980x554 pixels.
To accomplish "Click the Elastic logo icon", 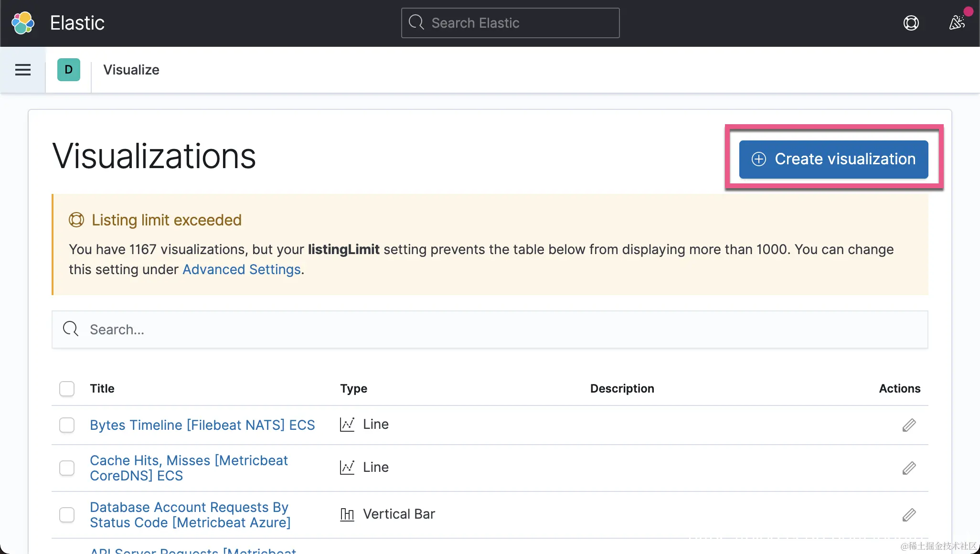I will pyautogui.click(x=23, y=23).
